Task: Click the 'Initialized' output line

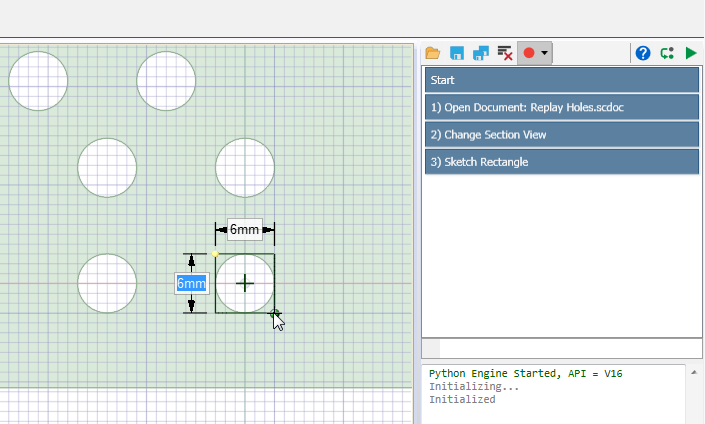Action: (x=462, y=400)
